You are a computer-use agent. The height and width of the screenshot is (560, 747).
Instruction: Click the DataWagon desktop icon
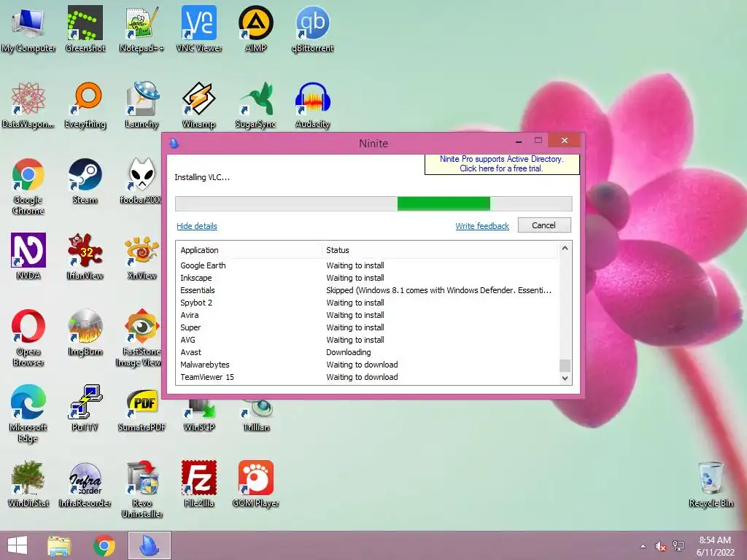28,105
